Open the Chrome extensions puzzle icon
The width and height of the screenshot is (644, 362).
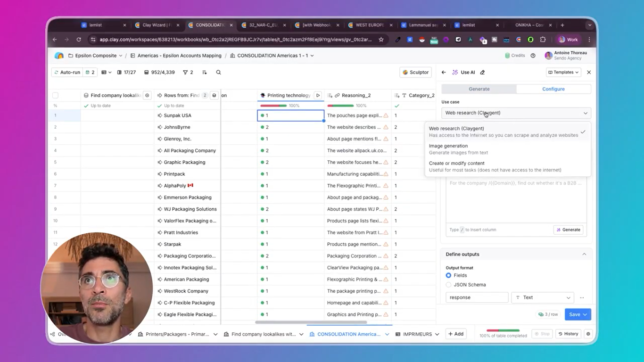(543, 40)
